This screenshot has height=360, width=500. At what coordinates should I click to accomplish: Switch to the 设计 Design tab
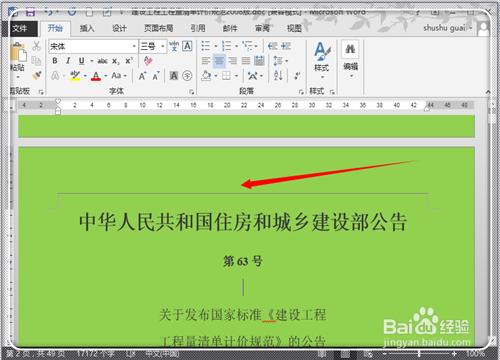(119, 28)
